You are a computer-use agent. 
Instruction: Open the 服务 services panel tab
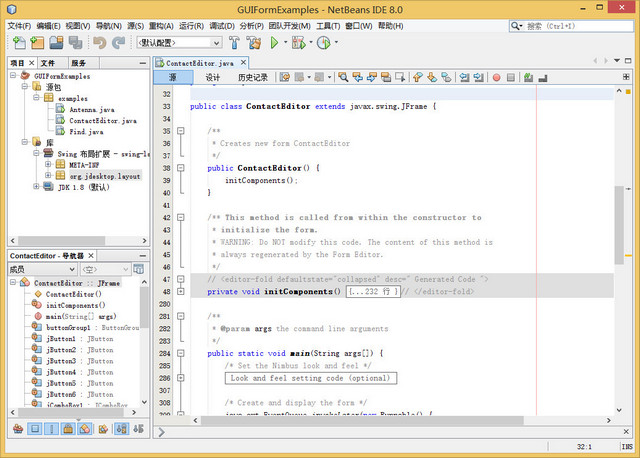point(78,62)
